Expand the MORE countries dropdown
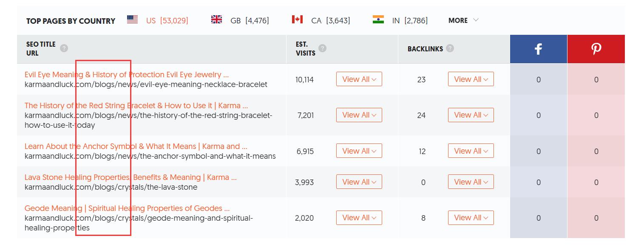Viewport: 644px width, 247px height. point(463,20)
